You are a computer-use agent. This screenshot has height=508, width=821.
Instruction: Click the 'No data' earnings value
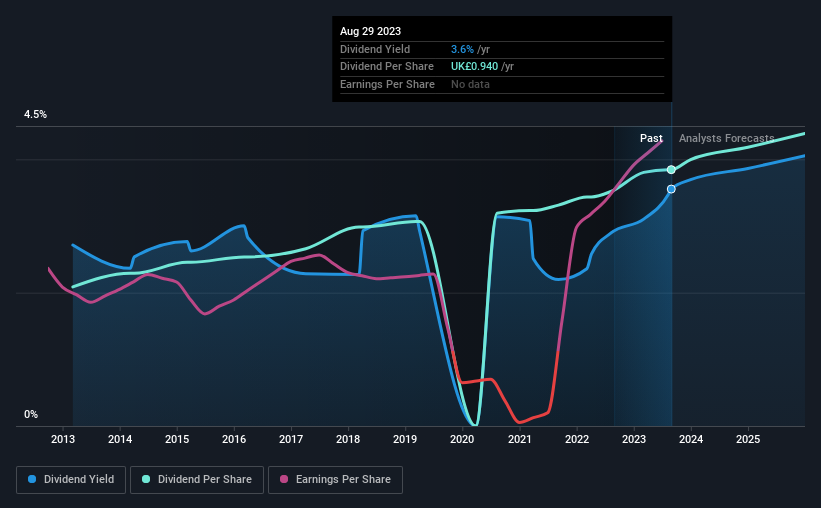[x=470, y=84]
